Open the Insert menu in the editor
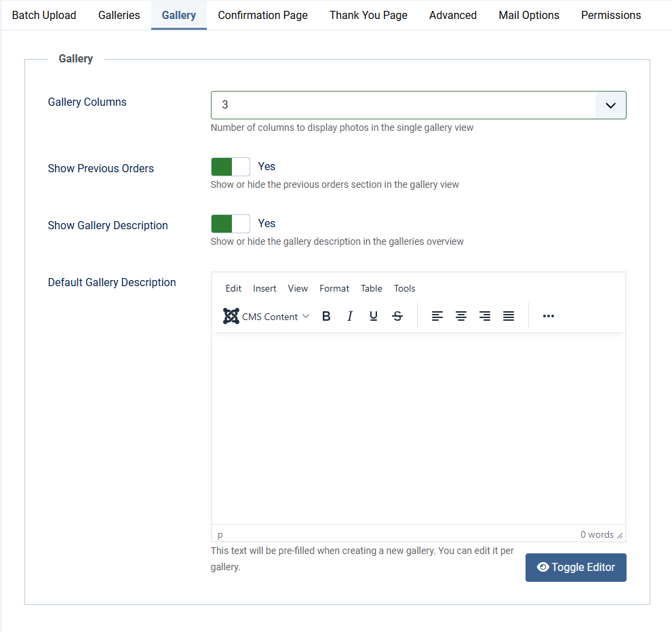Screen dimensions: 672x632 coord(264,288)
